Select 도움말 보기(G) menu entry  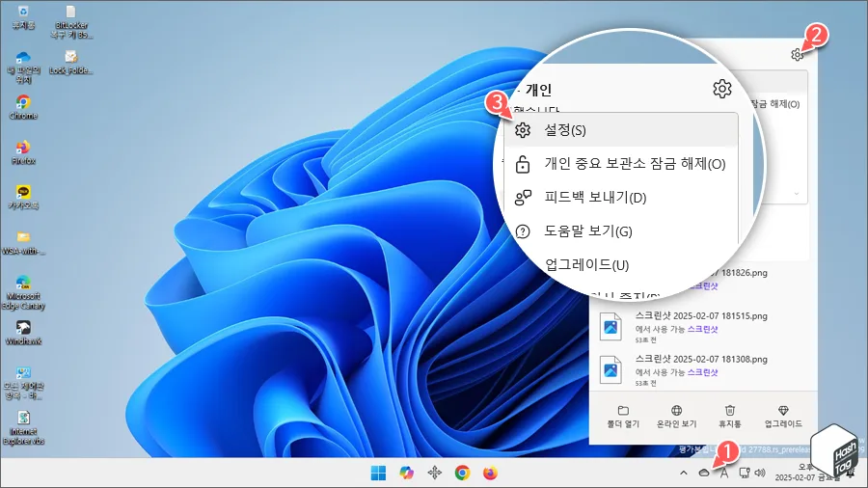620,231
